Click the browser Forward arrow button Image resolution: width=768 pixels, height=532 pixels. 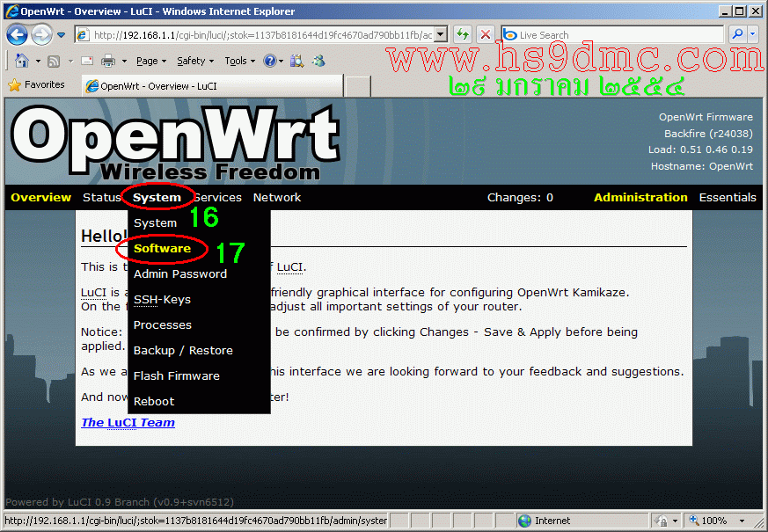point(41,35)
